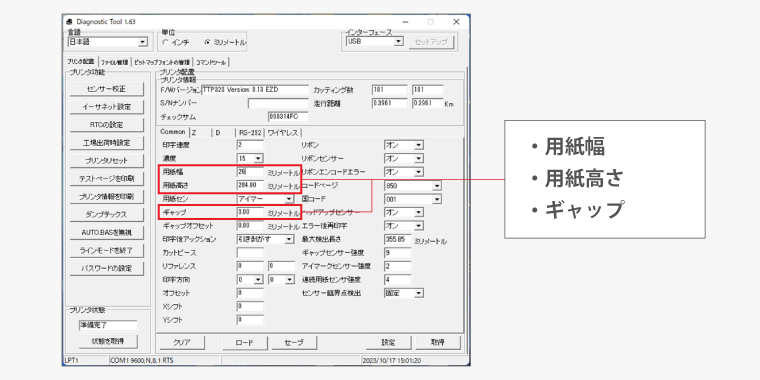The height and width of the screenshot is (380, 760).
Task: Click the Diagnostic Tool title bar icon
Action: 69,22
